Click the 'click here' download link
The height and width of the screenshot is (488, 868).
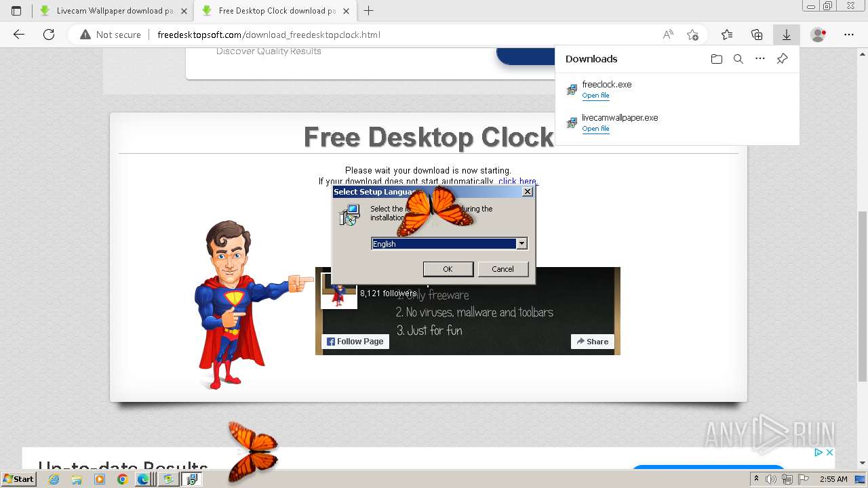517,181
